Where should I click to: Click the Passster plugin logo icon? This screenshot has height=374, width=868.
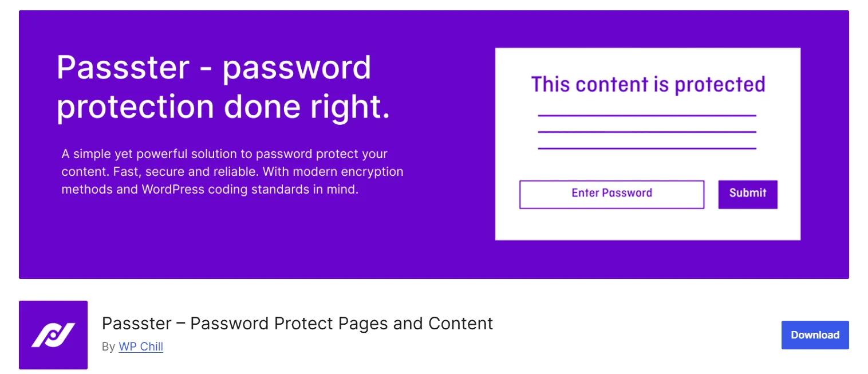point(53,335)
